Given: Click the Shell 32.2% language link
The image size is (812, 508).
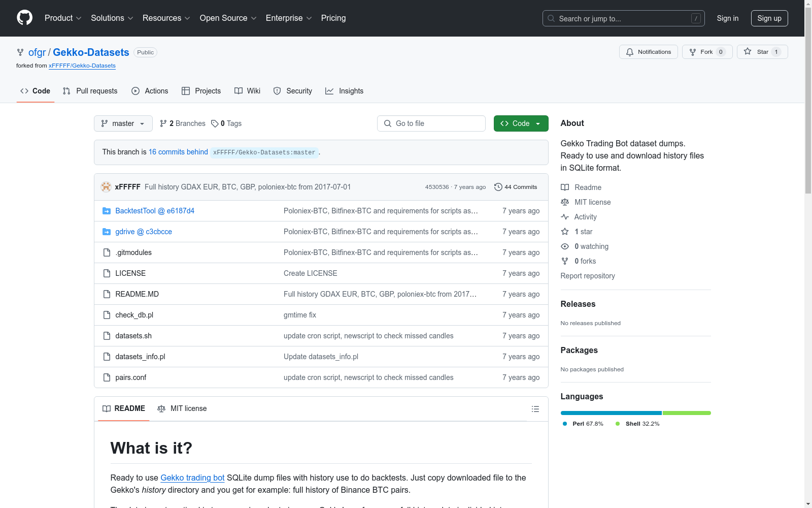Looking at the screenshot, I should pos(637,424).
